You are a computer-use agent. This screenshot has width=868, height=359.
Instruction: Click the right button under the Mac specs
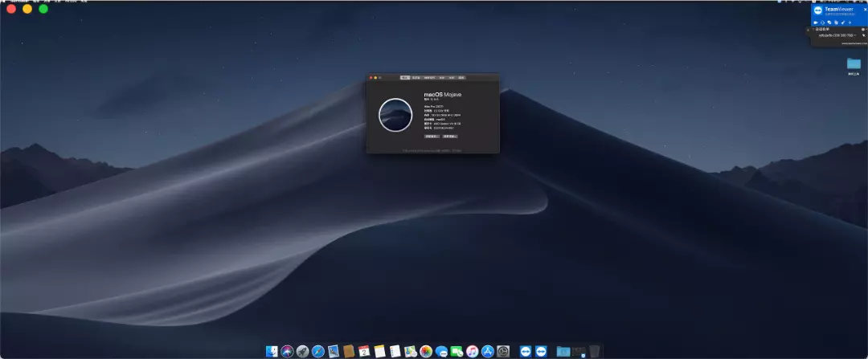(449, 137)
